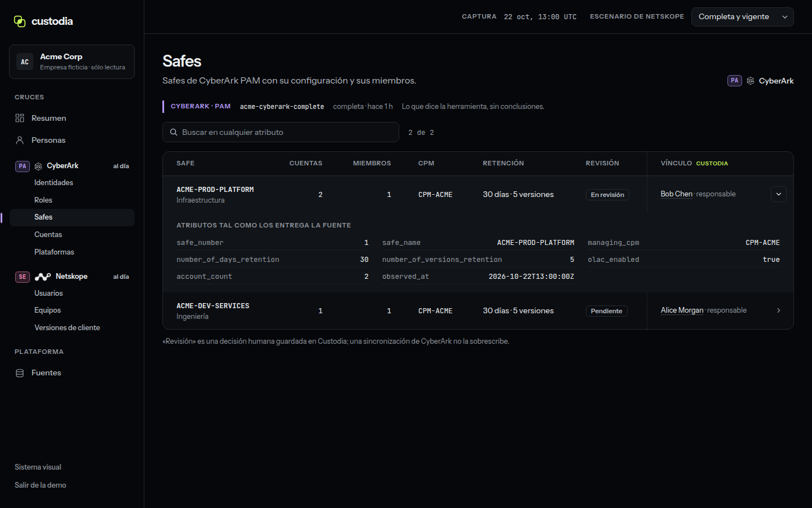Click the Personas user icon
The height and width of the screenshot is (508, 812).
[20, 140]
